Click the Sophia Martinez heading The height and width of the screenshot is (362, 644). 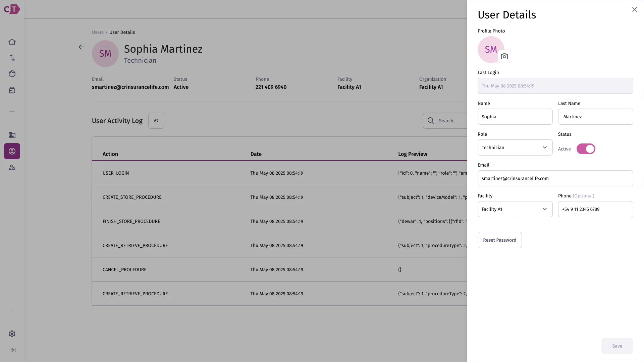[x=163, y=49]
